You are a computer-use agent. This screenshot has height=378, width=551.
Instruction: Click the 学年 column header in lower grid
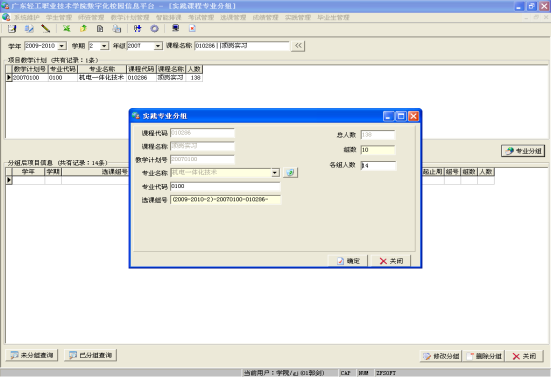[x=28, y=171]
